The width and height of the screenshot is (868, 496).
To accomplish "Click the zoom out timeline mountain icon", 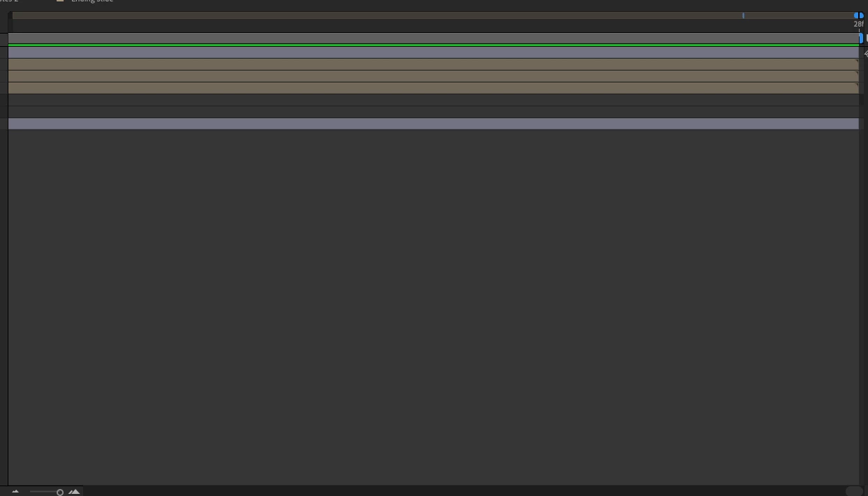I will (15, 492).
